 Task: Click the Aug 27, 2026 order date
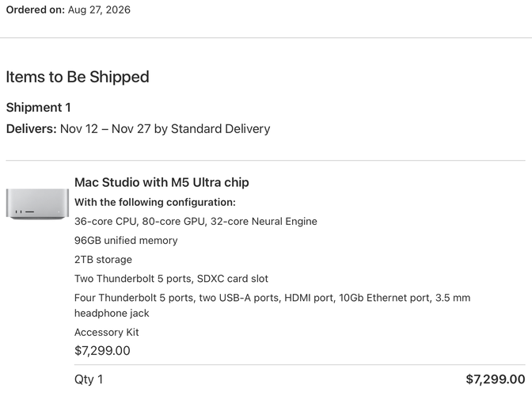point(99,10)
